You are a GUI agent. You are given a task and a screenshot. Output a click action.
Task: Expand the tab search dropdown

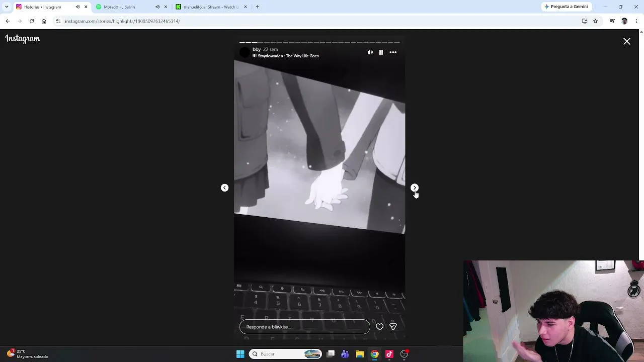[x=7, y=7]
